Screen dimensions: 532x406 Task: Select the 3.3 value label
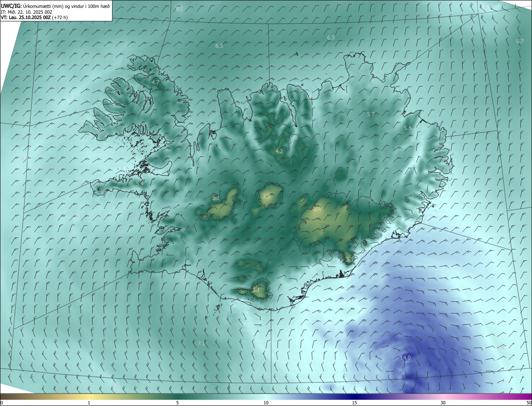click(x=350, y=260)
